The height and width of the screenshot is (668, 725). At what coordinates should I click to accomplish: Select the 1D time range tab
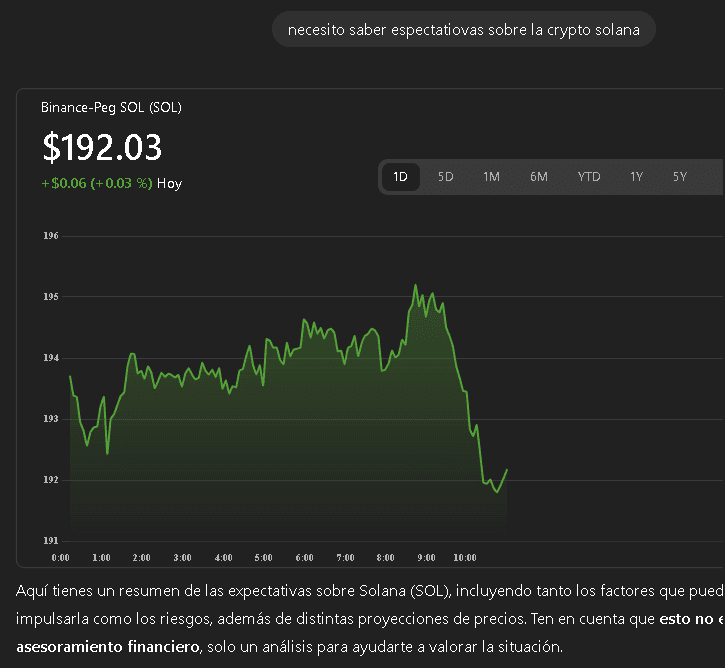coord(400,177)
